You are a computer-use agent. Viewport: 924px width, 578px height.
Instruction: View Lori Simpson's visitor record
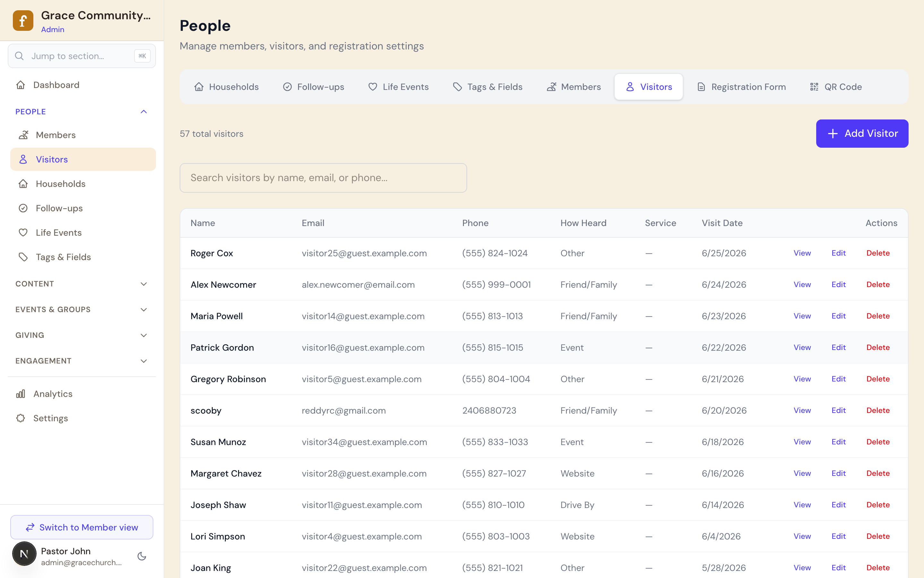pyautogui.click(x=802, y=536)
